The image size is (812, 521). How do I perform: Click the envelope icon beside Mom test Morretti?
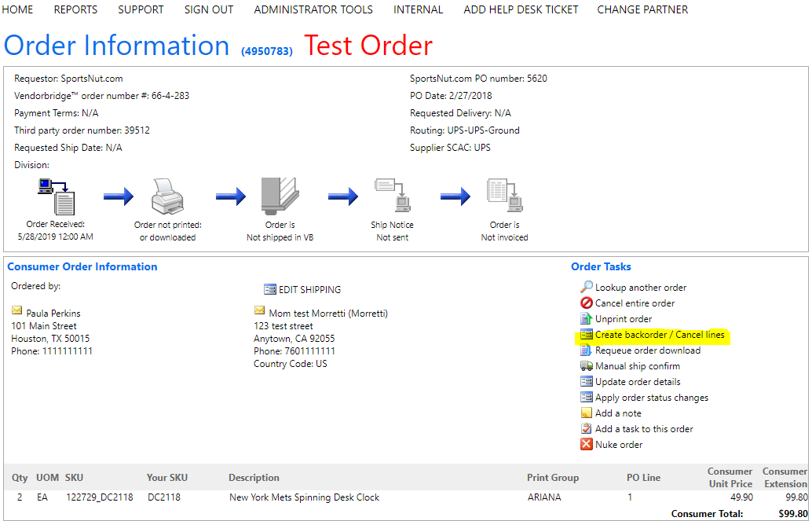click(259, 310)
